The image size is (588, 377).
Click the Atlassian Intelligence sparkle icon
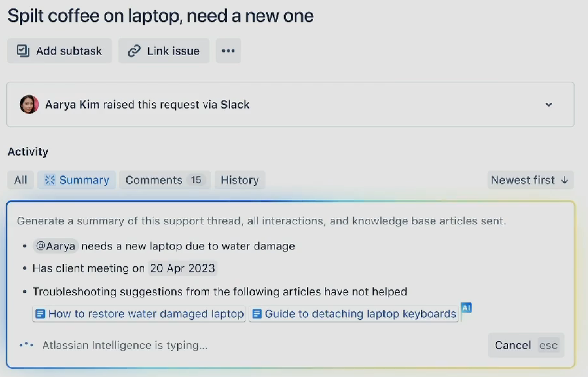coord(50,180)
